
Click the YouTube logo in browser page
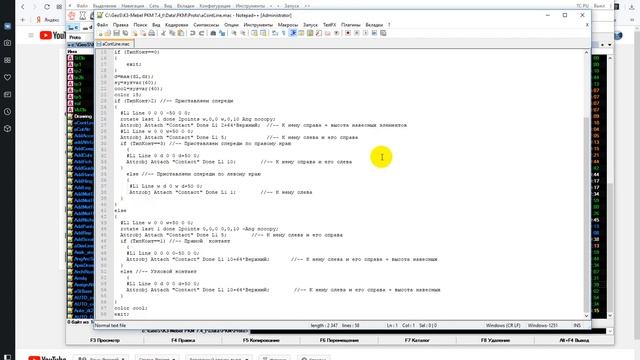click(53, 36)
